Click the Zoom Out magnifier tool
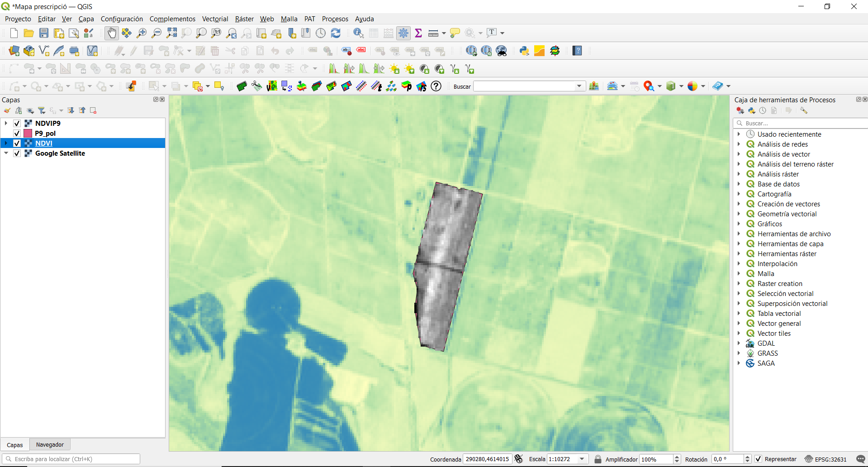Image resolution: width=868 pixels, height=467 pixels. pyautogui.click(x=157, y=33)
